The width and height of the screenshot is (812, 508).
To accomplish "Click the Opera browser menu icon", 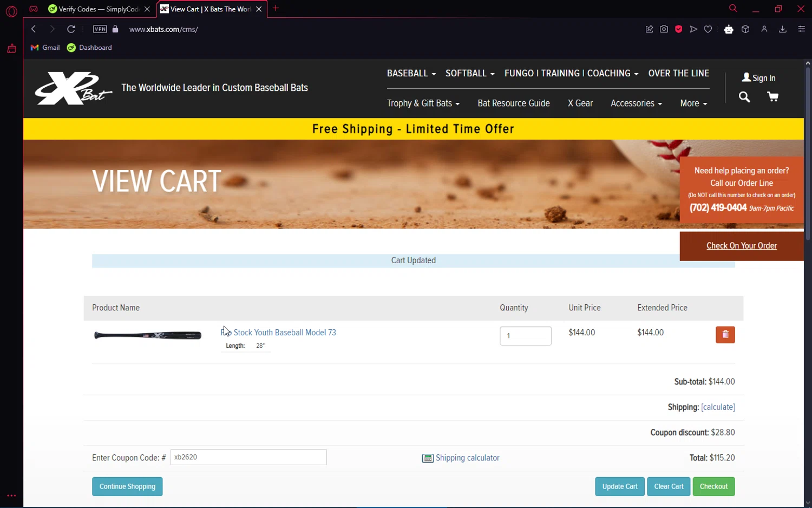I will pos(11,10).
